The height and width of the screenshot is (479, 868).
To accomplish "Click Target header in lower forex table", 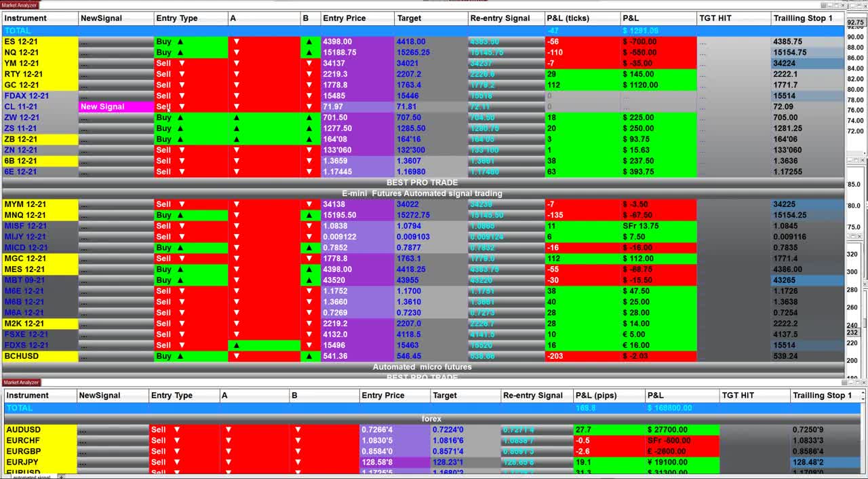I will click(x=465, y=396).
